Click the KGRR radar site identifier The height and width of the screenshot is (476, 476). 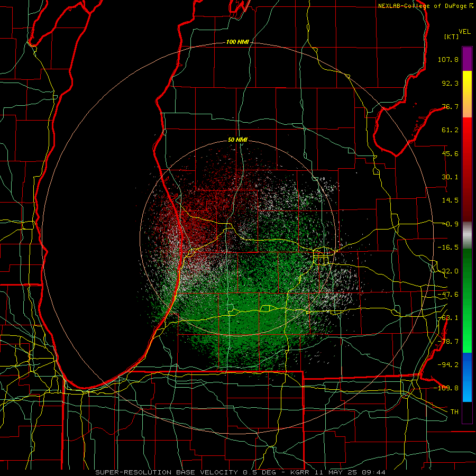click(301, 472)
